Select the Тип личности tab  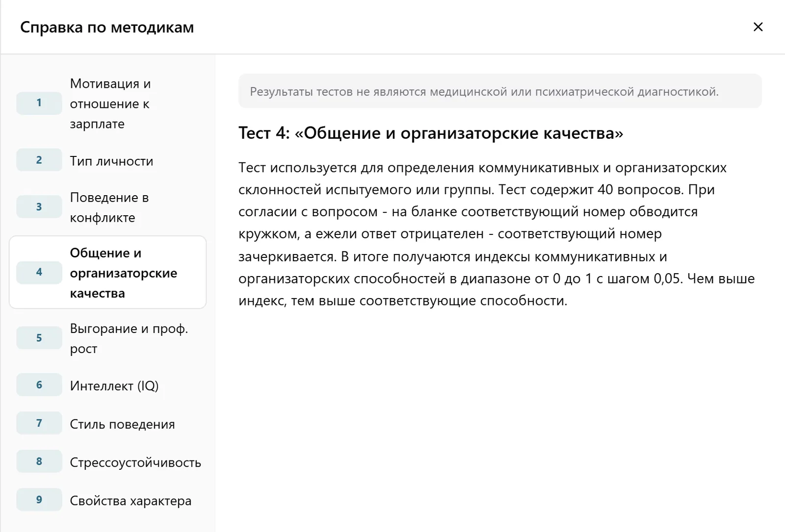click(x=108, y=160)
